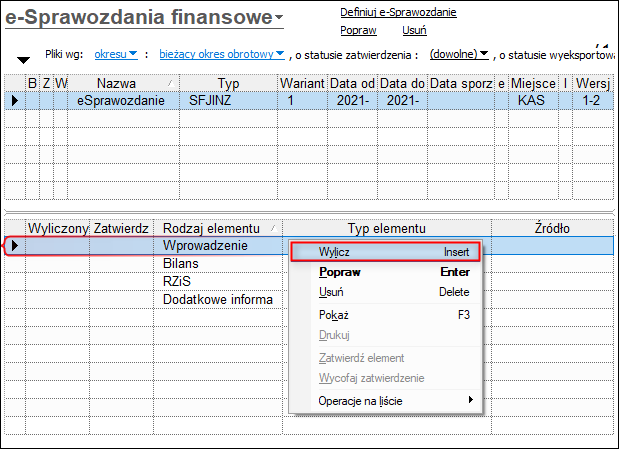Click the Usuń link at the top
Screen dimensions: 619x449
[x=414, y=30]
